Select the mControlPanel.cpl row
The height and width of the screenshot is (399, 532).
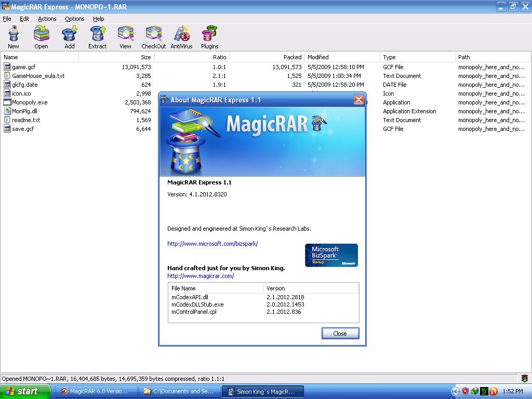pos(263,312)
